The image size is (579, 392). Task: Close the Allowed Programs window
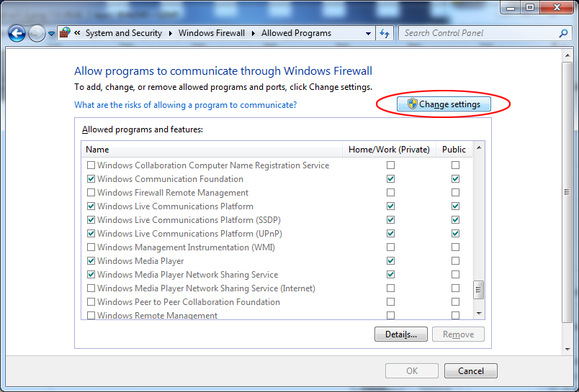click(557, 7)
